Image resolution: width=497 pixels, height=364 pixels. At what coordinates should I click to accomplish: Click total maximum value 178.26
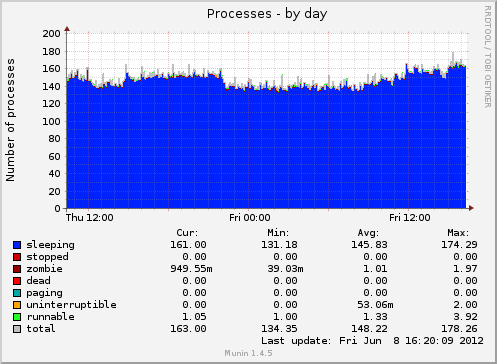459,329
